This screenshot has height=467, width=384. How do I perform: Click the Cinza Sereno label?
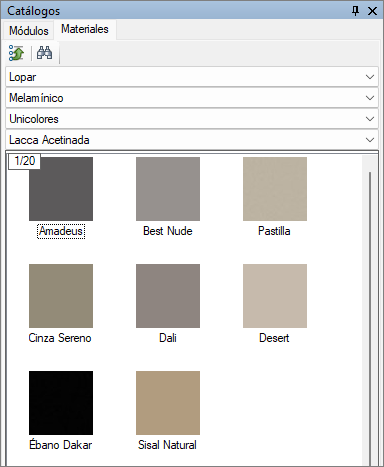point(60,338)
